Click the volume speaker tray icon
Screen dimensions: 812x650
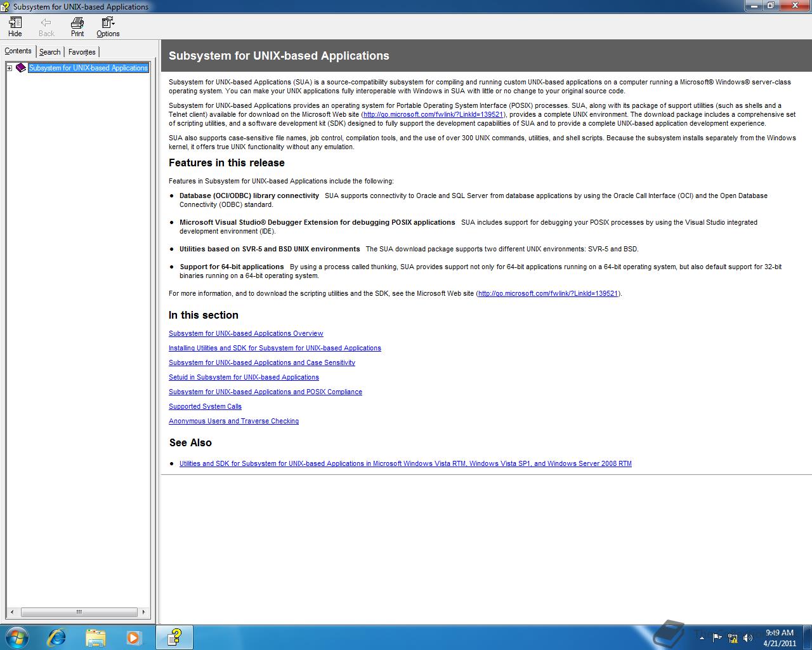(x=748, y=638)
